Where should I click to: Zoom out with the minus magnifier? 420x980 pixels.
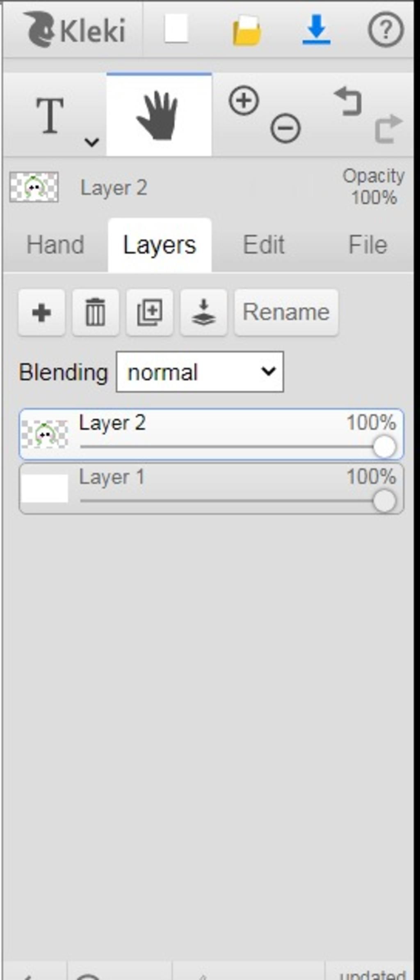coord(285,128)
